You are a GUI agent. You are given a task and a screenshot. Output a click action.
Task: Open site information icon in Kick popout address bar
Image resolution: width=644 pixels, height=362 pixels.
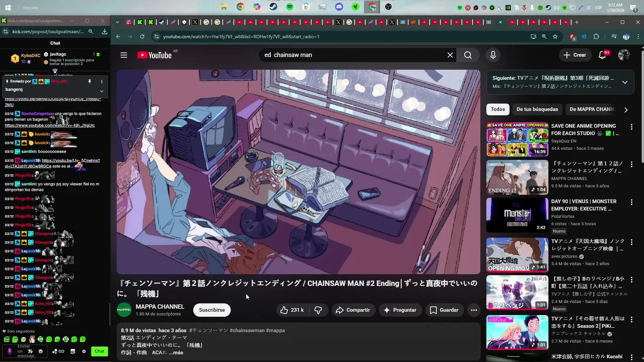(x=5, y=31)
